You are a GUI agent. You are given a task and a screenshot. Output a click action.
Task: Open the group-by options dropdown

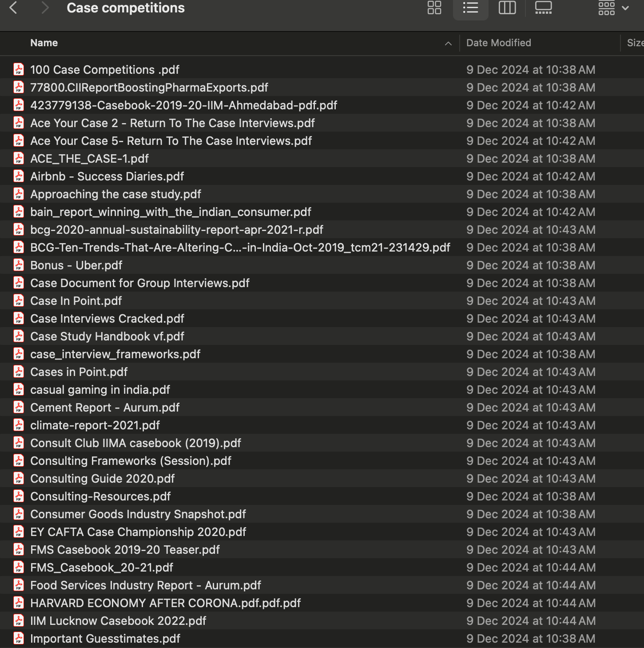[x=613, y=8]
